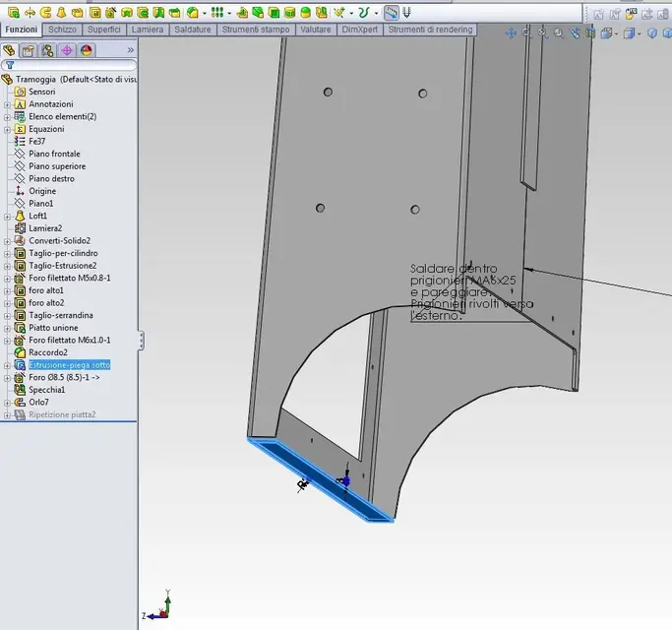
Task: Open the Display Style icon
Action: point(629,33)
